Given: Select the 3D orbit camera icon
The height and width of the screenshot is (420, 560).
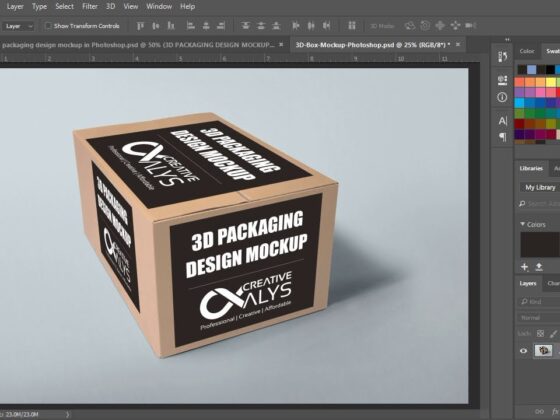Looking at the screenshot, I should click(410, 26).
